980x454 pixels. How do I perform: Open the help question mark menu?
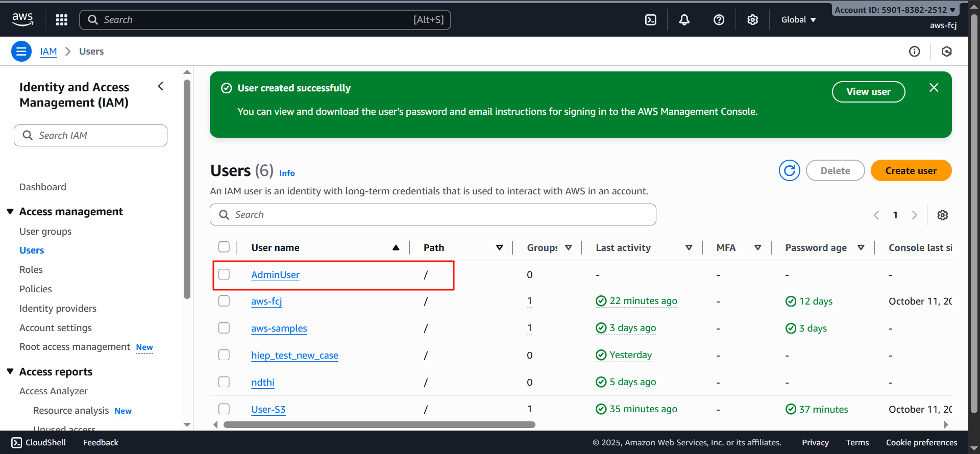[719, 20]
